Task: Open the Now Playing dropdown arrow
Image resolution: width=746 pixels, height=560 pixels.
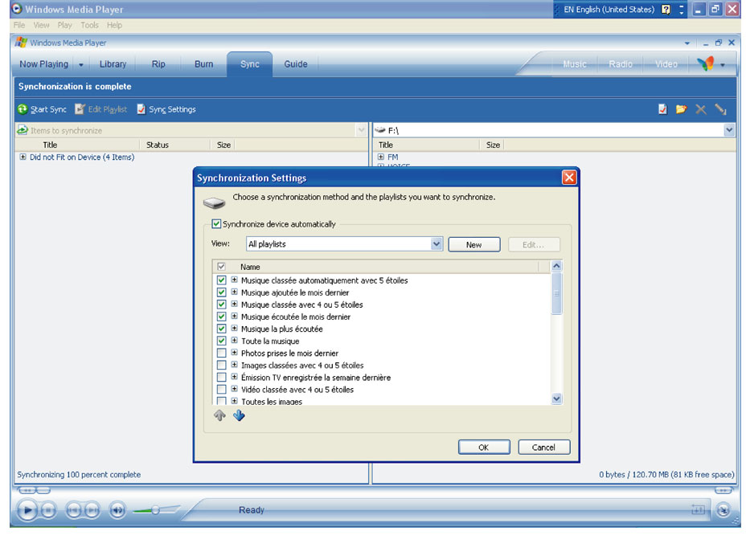Action: 81,64
